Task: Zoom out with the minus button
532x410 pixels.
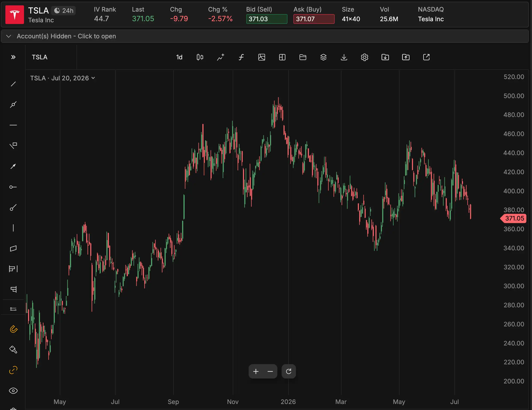Action: coord(270,371)
